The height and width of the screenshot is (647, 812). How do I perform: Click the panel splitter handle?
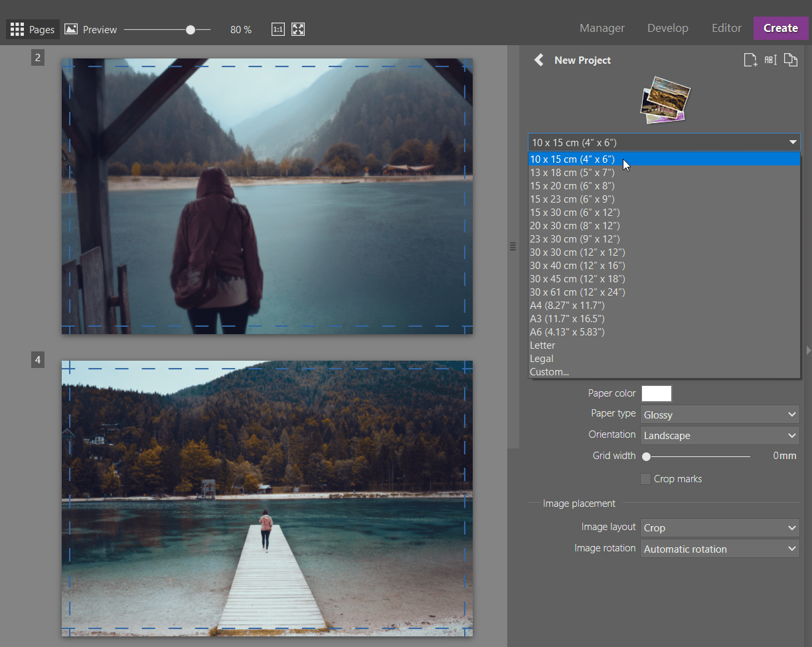(513, 246)
